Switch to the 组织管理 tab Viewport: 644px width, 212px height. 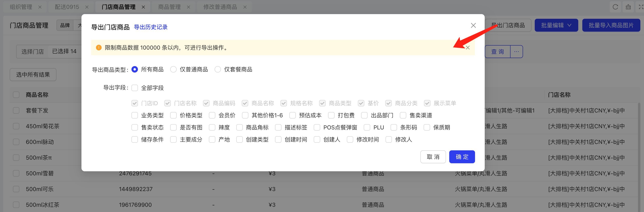21,7
